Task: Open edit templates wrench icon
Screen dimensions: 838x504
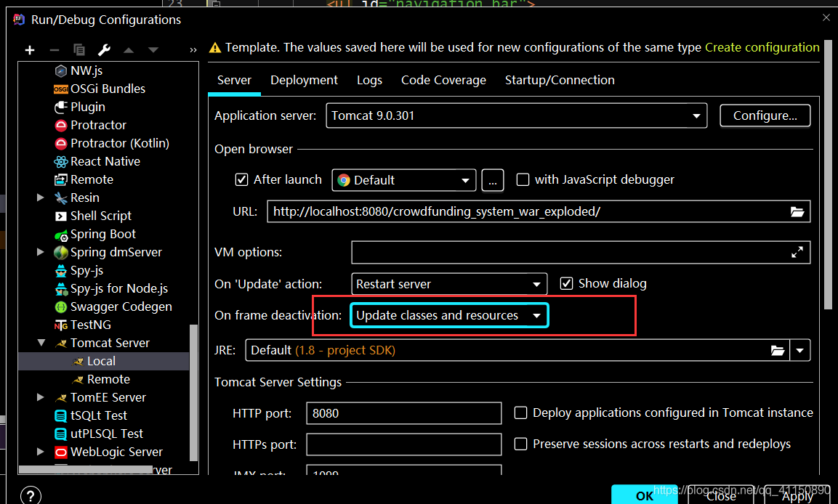Action: [x=104, y=50]
